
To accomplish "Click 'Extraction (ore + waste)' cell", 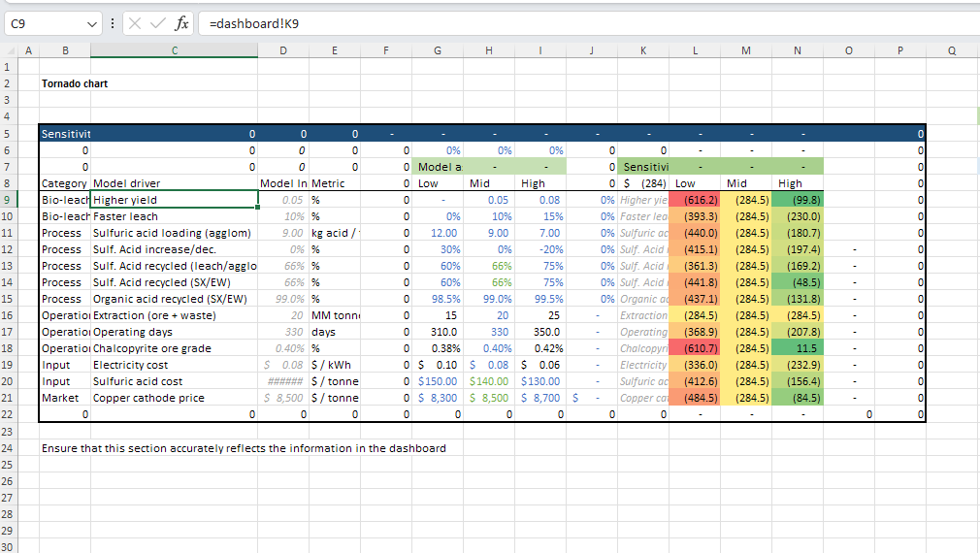I will [175, 315].
